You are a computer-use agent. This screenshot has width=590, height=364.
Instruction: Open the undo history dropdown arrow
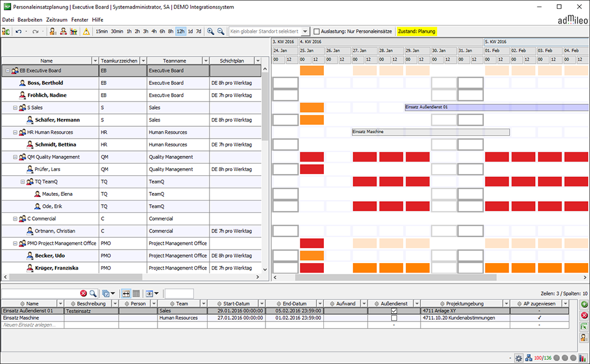[x=27, y=32]
